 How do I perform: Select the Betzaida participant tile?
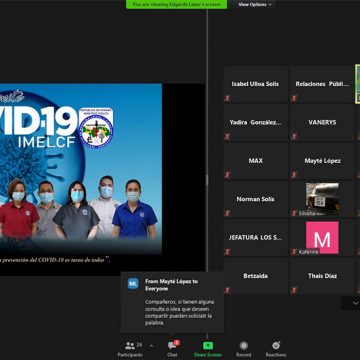[256, 276]
